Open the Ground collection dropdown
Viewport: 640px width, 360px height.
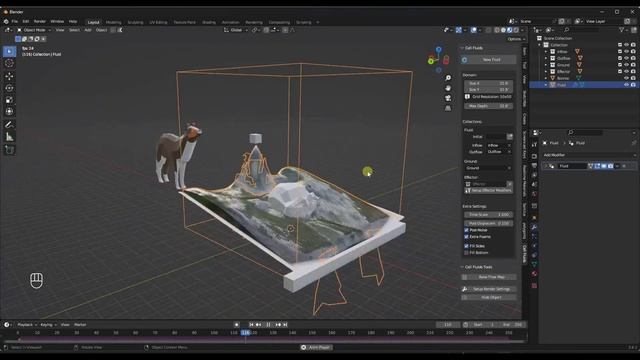tap(488, 168)
